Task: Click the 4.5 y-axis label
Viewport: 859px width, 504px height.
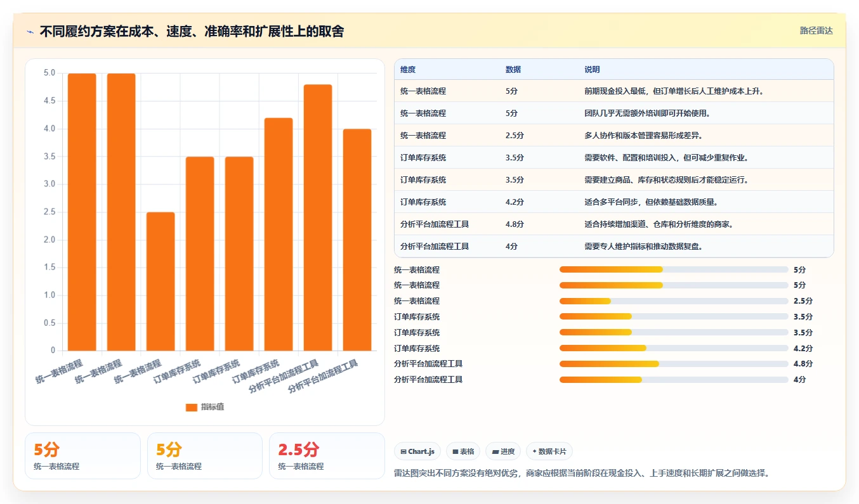Action: 49,101
